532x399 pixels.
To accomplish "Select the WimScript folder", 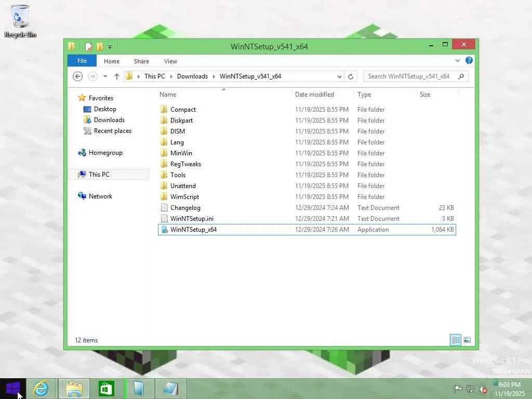I will click(307, 196).
